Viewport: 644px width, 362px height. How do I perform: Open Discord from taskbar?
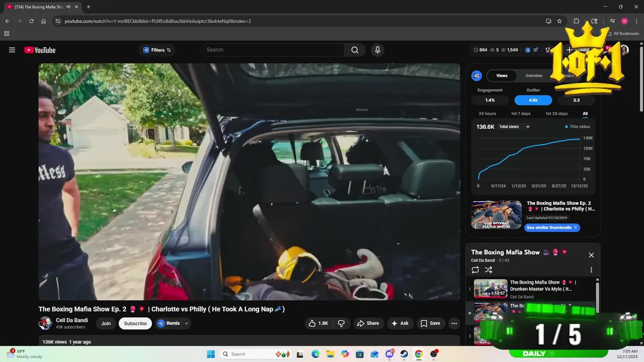pyautogui.click(x=389, y=354)
